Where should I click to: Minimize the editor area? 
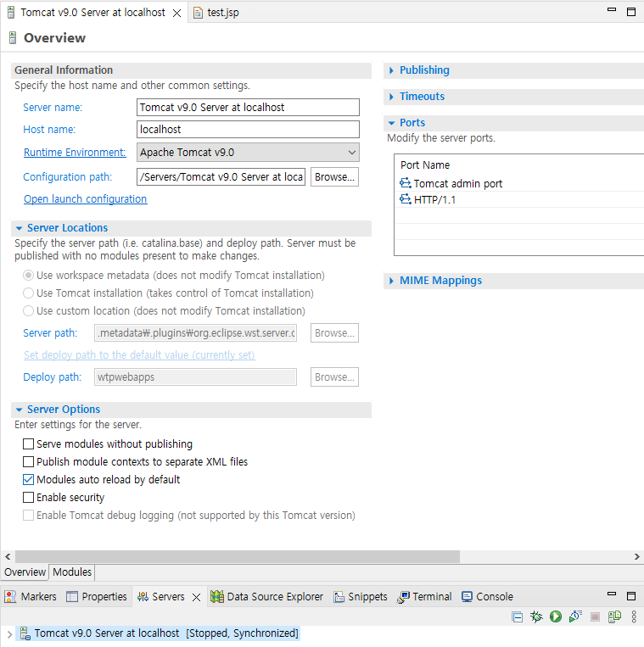pos(612,9)
